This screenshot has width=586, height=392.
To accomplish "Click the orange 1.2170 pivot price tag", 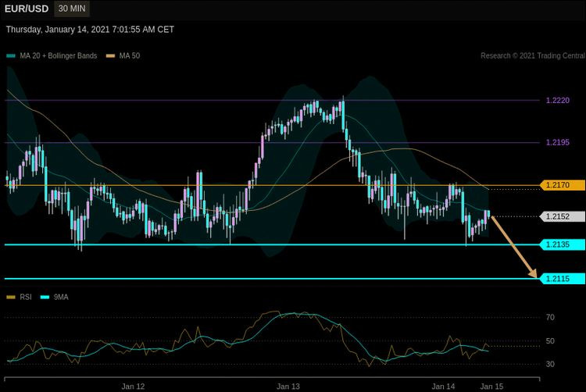I will (x=563, y=185).
